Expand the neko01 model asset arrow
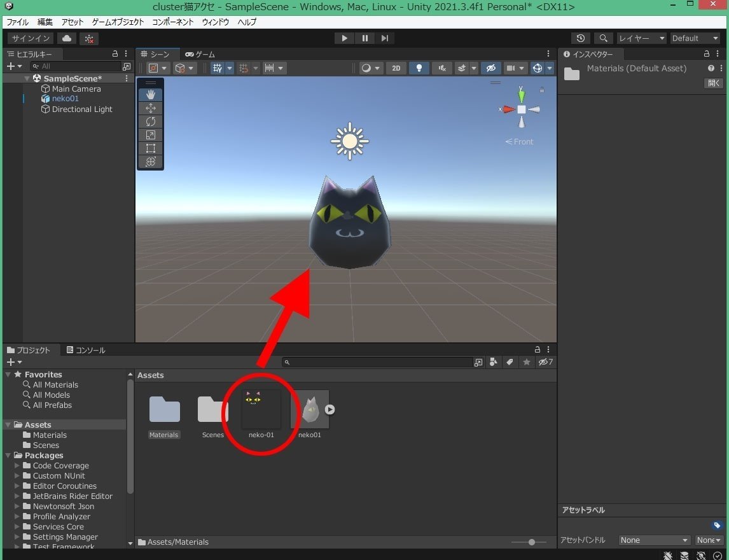The height and width of the screenshot is (560, 729). [x=330, y=409]
